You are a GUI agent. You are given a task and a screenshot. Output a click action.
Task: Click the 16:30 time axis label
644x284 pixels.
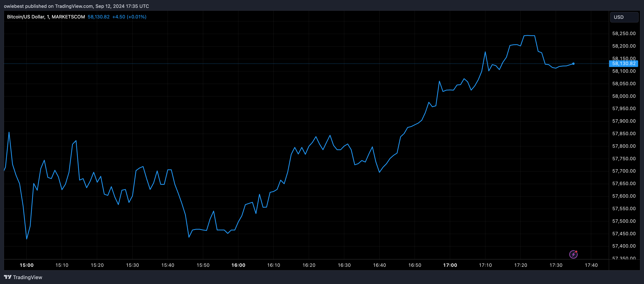(344, 265)
